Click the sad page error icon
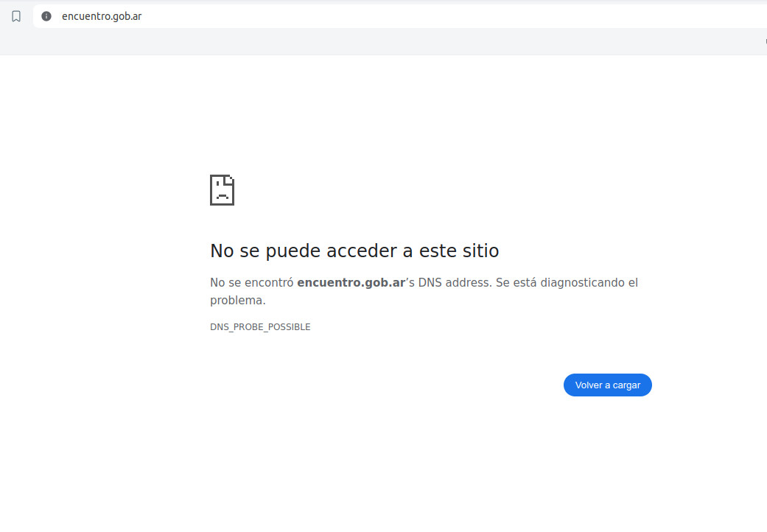This screenshot has height=532, width=767. point(222,190)
